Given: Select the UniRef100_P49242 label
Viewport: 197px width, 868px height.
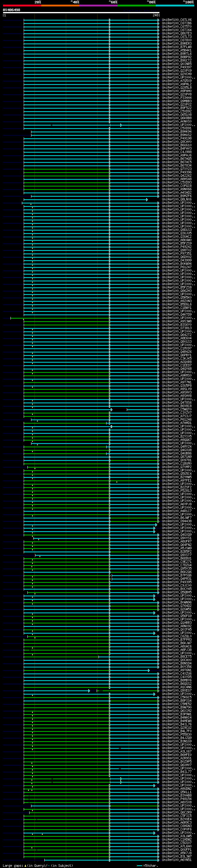Looking at the screenshot, I should coord(177,247).
